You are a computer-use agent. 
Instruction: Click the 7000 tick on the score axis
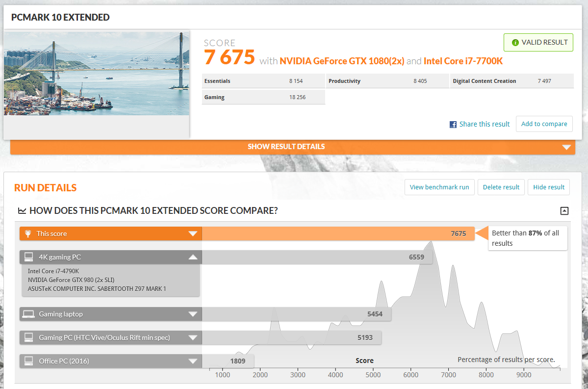pos(449,375)
